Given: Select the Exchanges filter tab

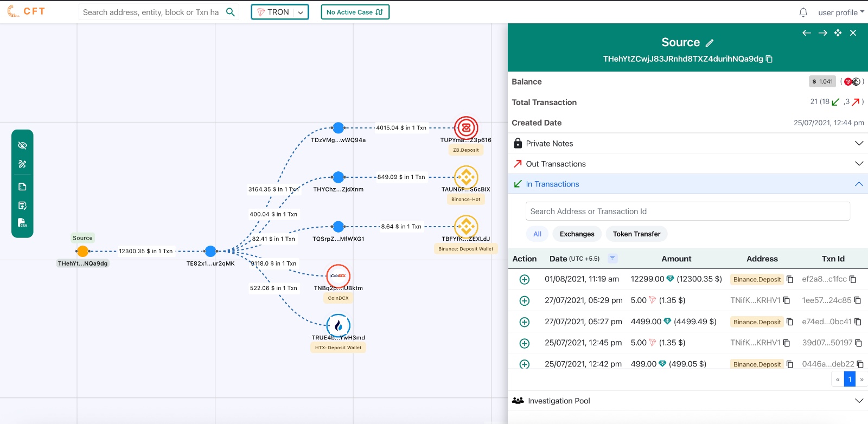Looking at the screenshot, I should coord(577,234).
